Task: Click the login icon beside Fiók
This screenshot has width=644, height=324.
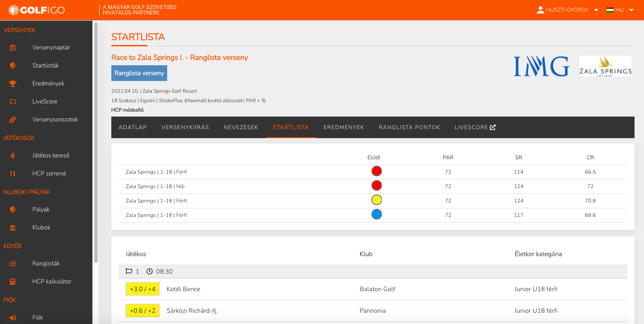Action: (13, 318)
